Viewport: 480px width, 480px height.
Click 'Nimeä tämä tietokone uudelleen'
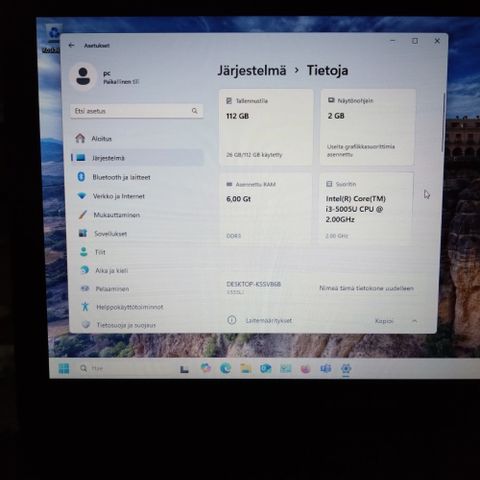[366, 288]
